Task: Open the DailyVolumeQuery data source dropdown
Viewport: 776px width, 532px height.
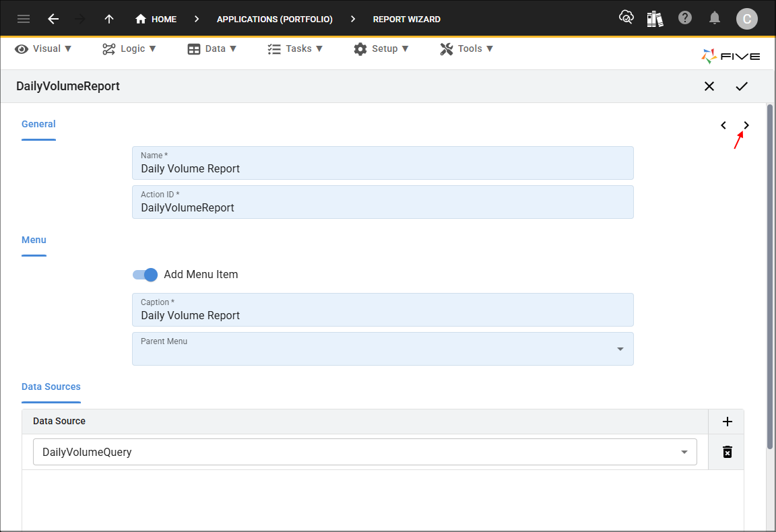Action: click(364, 452)
